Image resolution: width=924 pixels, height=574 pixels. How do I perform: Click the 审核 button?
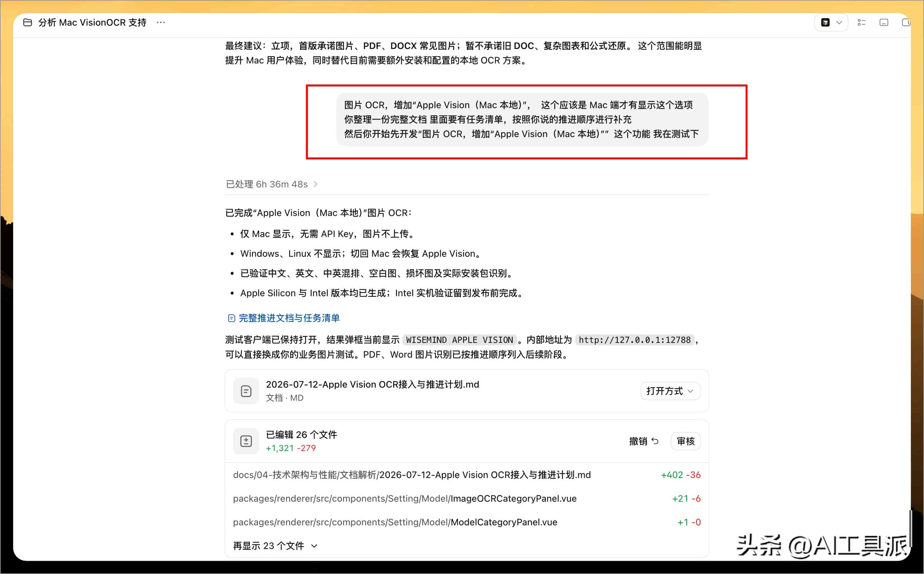pos(685,441)
